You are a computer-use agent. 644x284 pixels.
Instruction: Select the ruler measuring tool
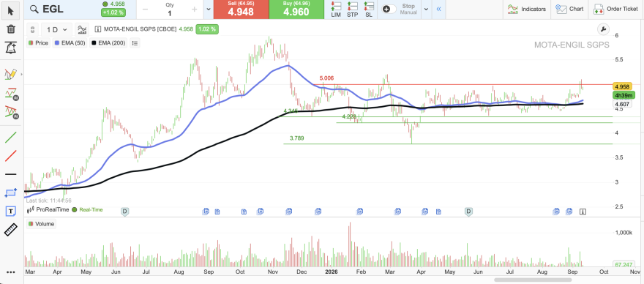(x=11, y=230)
